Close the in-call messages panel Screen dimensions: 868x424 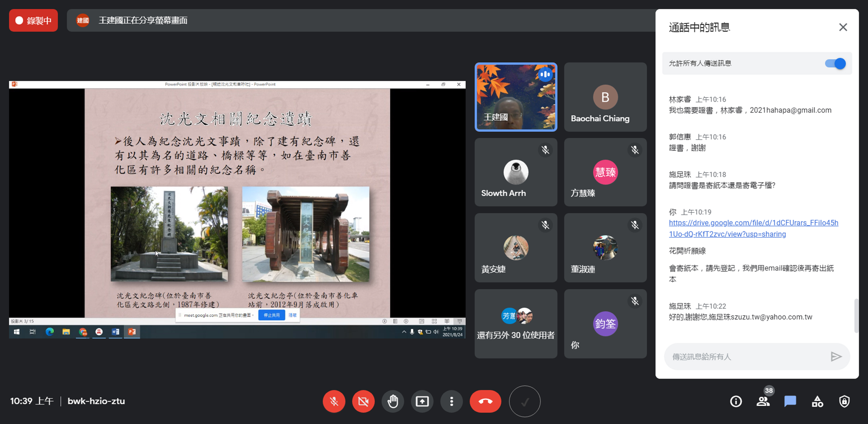click(843, 27)
